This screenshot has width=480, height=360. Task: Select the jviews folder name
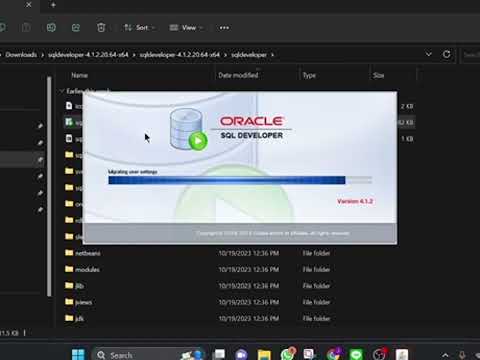(x=84, y=302)
